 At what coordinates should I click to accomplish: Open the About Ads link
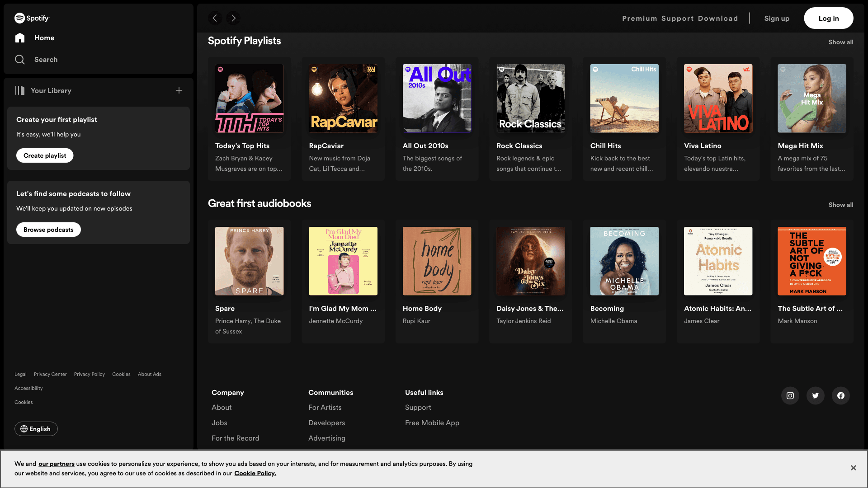point(150,374)
